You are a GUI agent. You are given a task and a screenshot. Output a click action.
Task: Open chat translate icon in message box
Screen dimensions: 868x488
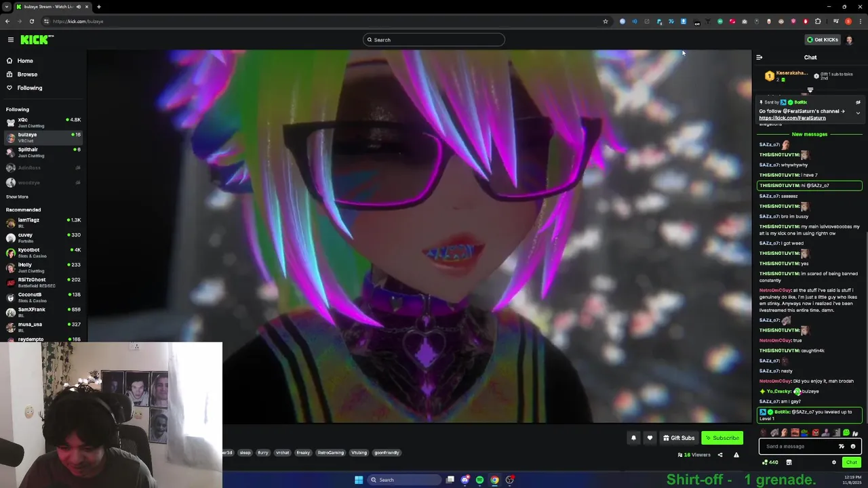(842, 446)
